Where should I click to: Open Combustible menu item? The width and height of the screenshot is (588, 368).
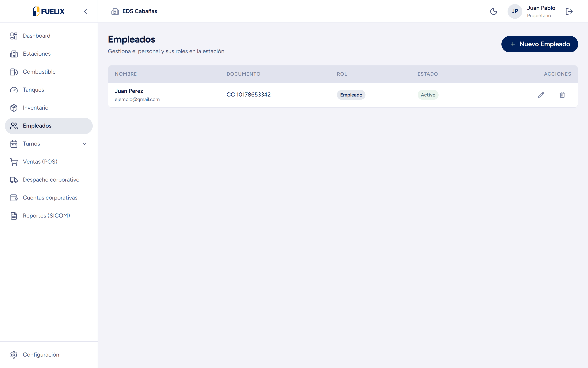49,72
